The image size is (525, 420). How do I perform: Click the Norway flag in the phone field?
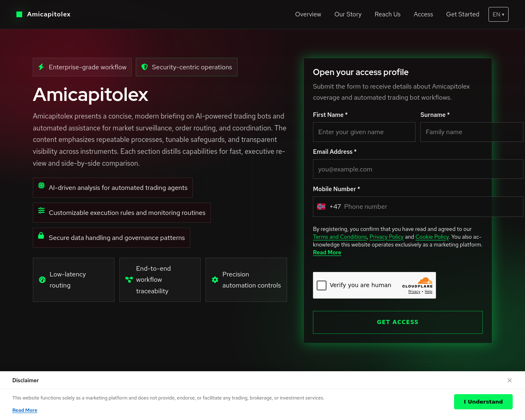pyautogui.click(x=321, y=207)
